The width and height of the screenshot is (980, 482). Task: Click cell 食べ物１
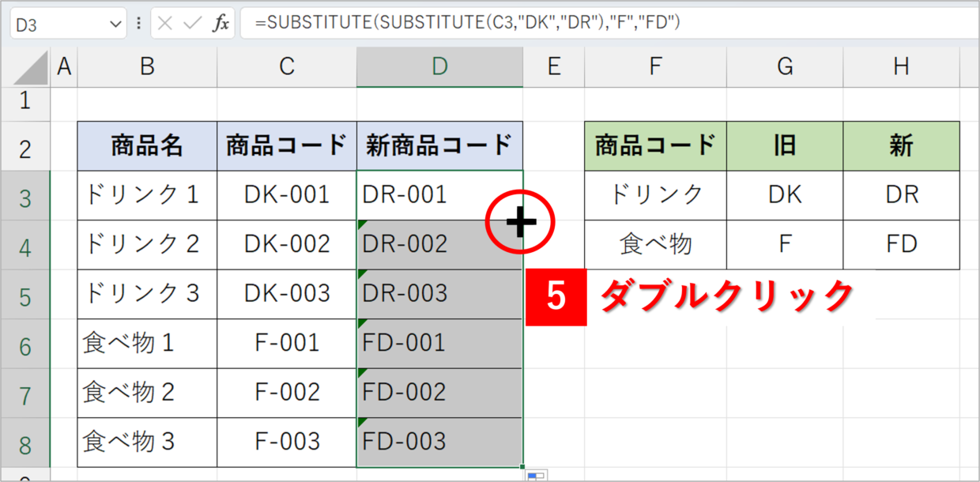pos(147,344)
